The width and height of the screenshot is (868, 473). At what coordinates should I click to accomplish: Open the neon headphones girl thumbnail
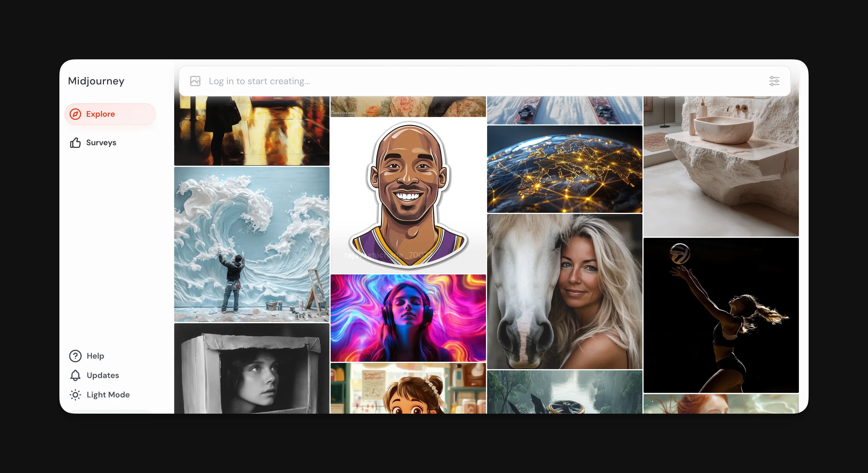pos(408,318)
